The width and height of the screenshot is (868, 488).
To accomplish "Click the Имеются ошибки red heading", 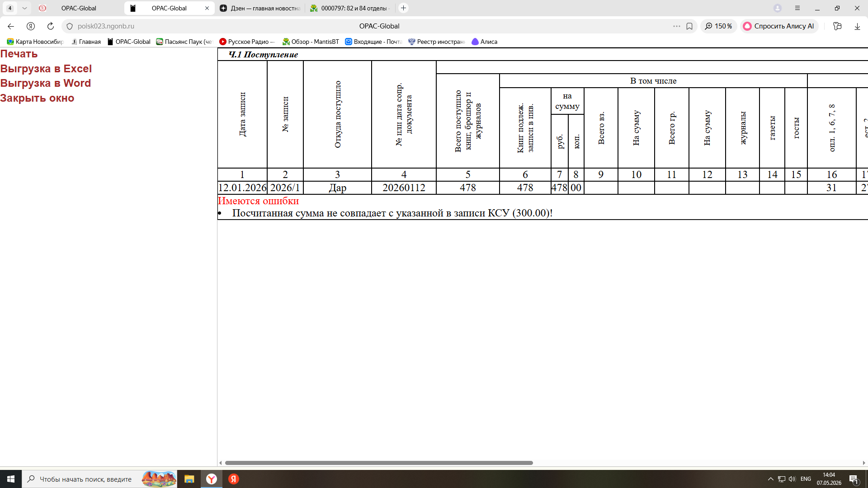I will point(259,201).
